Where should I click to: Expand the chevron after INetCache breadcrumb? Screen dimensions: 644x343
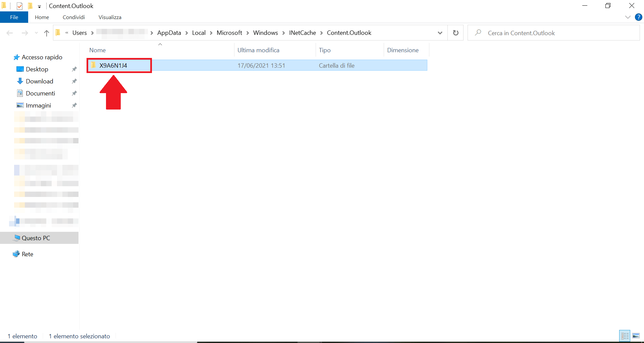(x=322, y=33)
